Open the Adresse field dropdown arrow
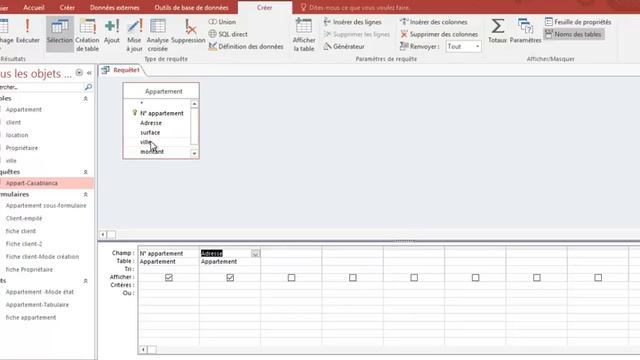This screenshot has height=360, width=640. click(255, 253)
